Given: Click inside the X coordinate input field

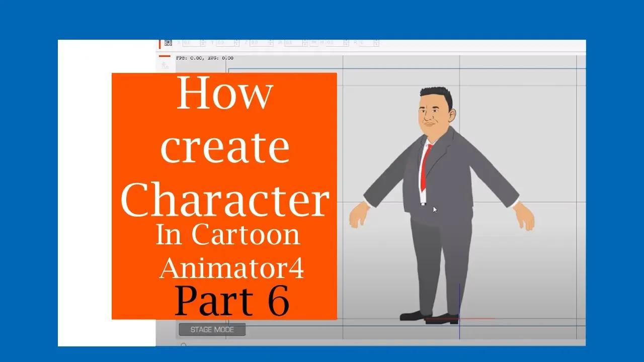Looking at the screenshot, I should click(191, 43).
